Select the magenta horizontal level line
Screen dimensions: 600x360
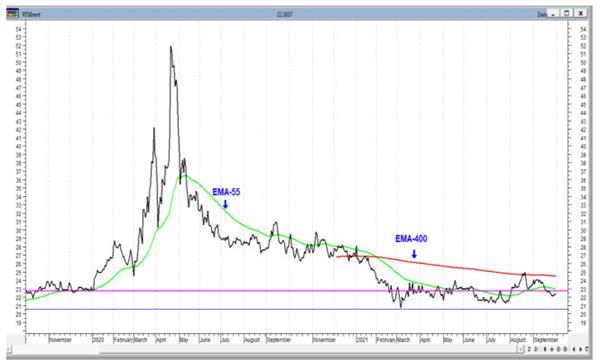coord(297,291)
